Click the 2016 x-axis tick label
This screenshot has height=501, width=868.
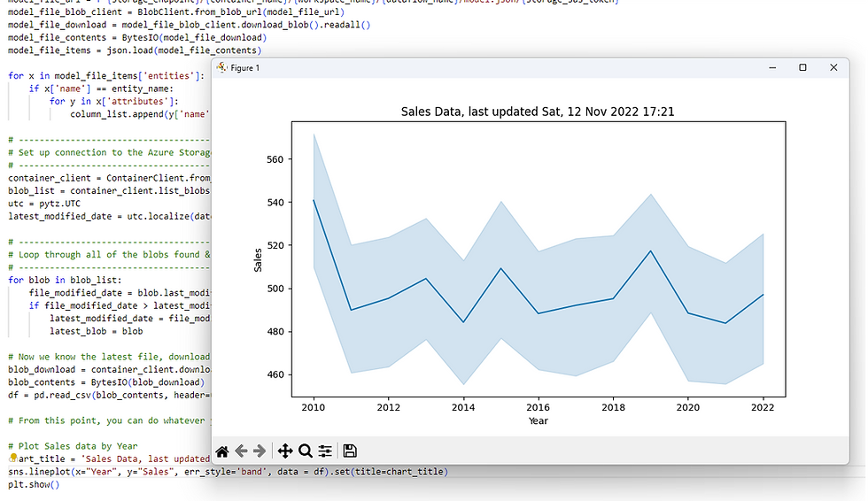[x=539, y=407]
